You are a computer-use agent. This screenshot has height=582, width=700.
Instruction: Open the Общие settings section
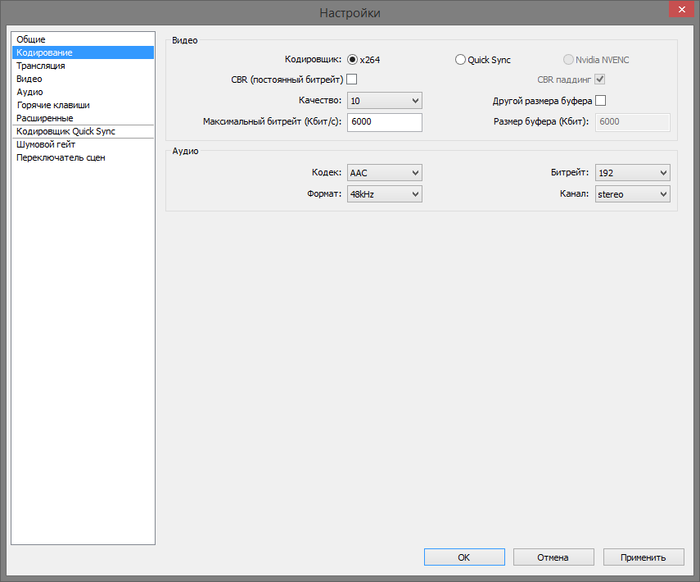pyautogui.click(x=83, y=39)
